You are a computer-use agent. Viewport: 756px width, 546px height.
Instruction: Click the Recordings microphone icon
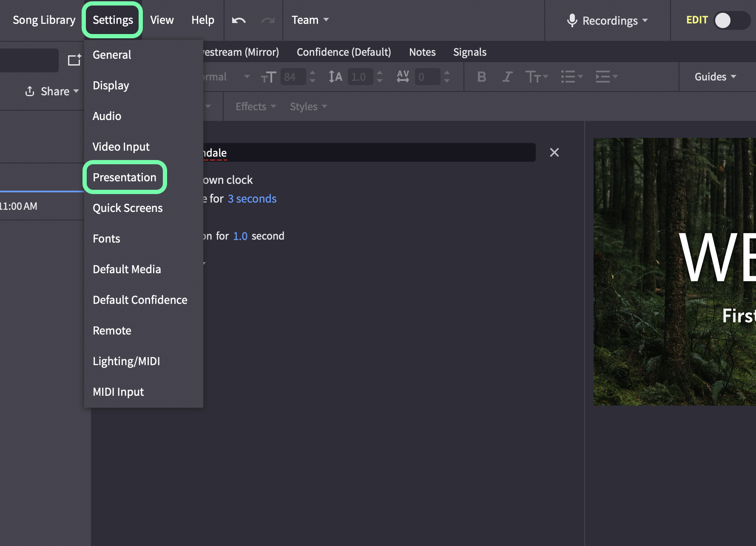point(572,20)
